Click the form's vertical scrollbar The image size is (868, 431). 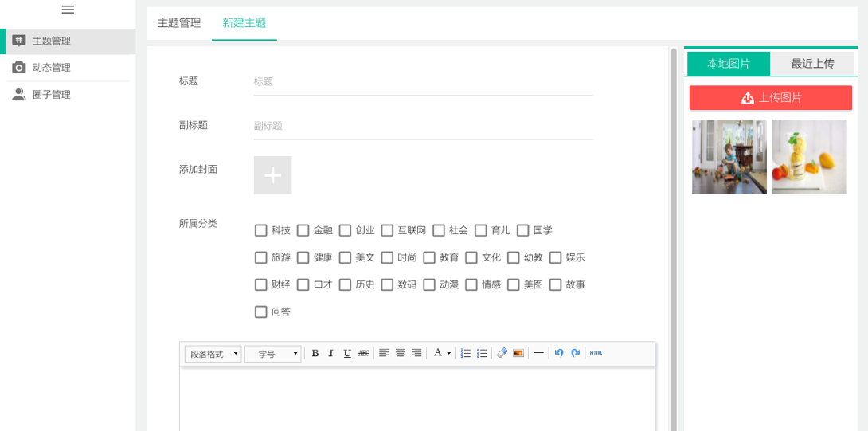tap(674, 239)
